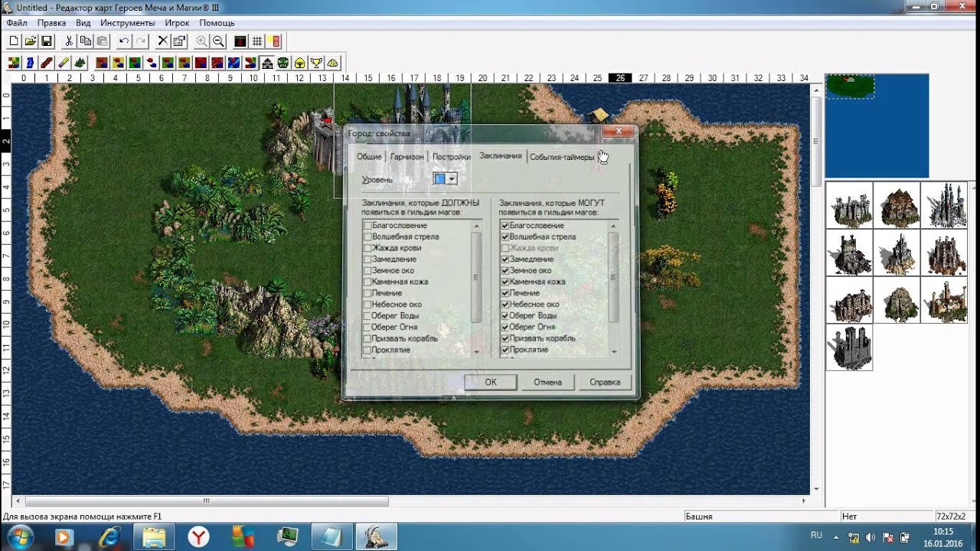Select the last yellow mound palette icon

(x=333, y=63)
